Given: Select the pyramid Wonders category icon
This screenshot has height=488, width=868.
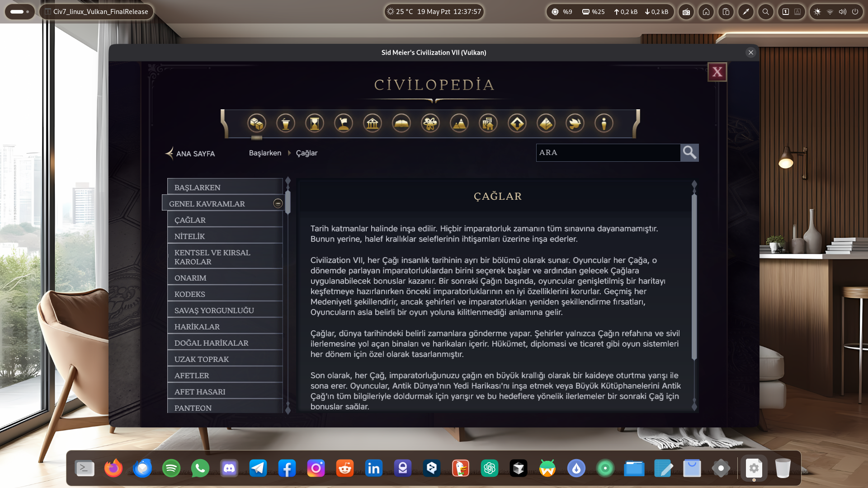Looking at the screenshot, I should [546, 123].
